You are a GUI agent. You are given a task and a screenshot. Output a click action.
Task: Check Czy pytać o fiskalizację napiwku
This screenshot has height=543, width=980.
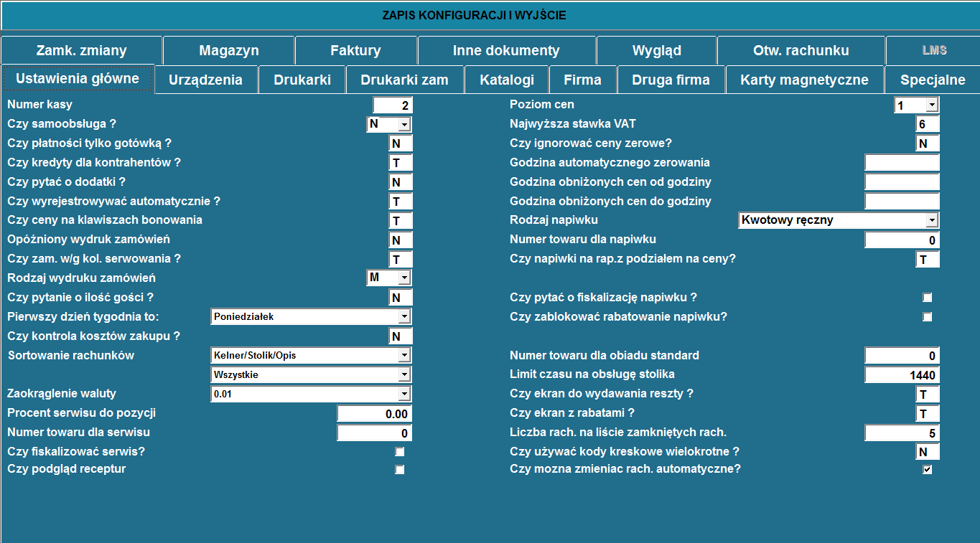(x=928, y=298)
